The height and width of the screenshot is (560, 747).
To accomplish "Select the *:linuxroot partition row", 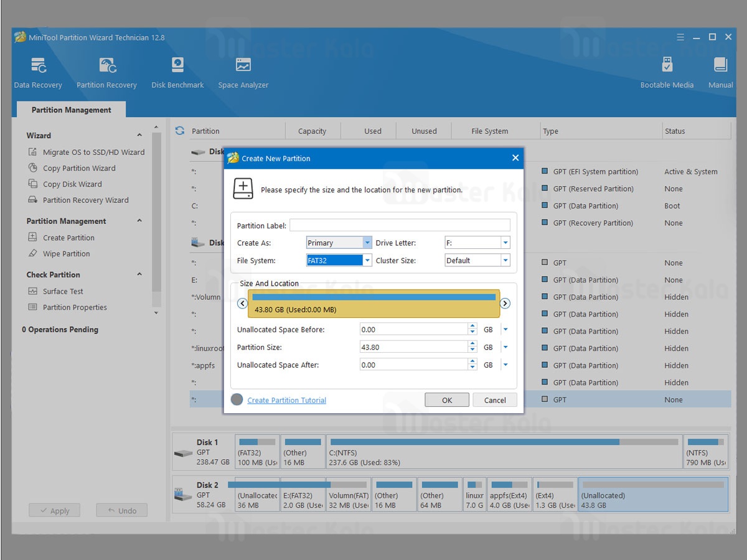I will 461,348.
